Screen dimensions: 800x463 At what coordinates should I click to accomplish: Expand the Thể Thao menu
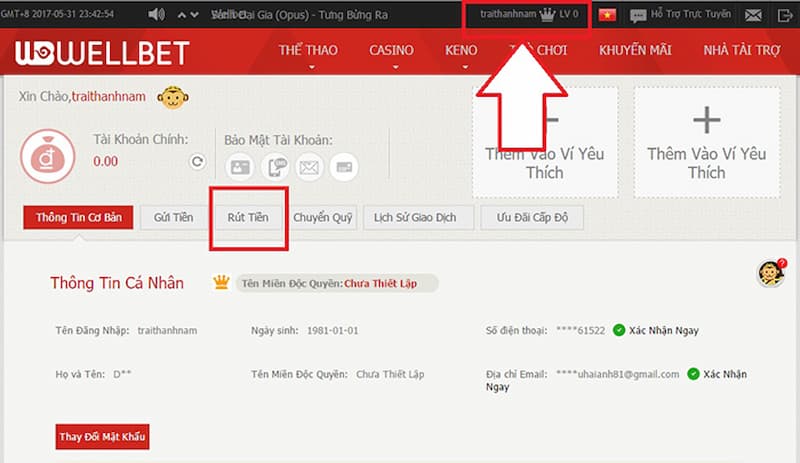(x=310, y=51)
